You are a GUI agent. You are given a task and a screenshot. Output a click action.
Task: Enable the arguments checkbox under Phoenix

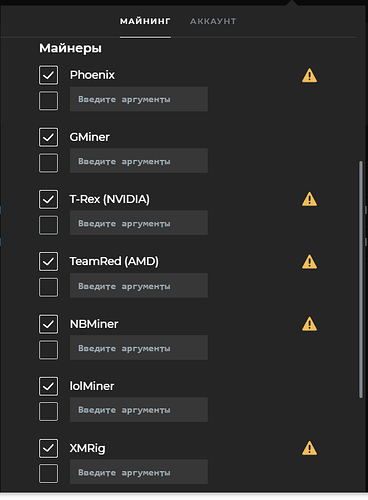point(48,100)
